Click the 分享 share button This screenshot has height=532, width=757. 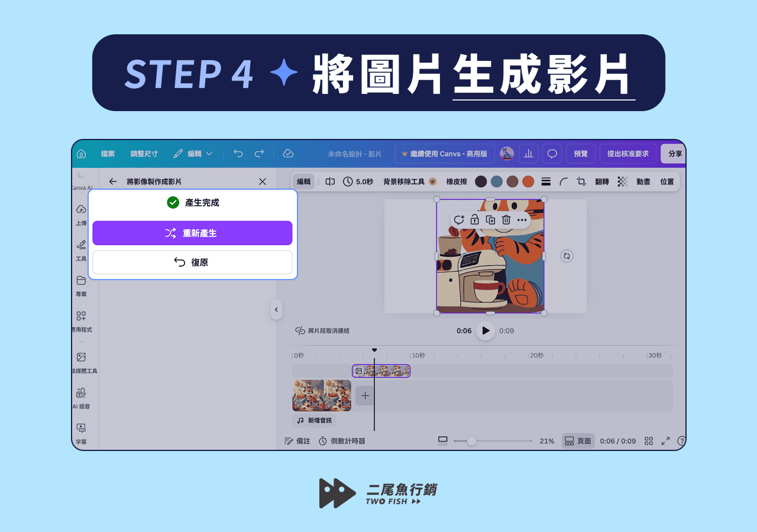(674, 154)
